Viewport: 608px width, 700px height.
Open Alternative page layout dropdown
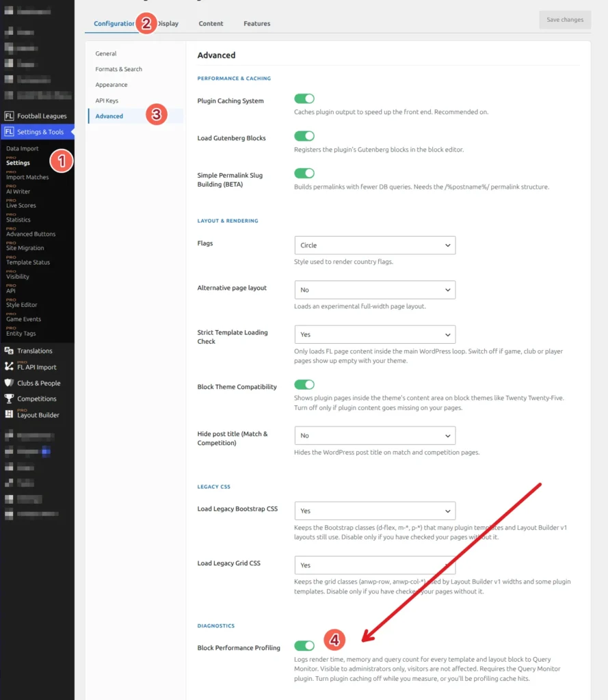coord(375,290)
